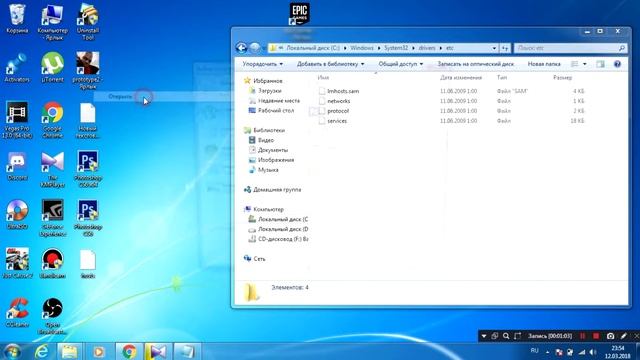Click the System32 breadcrumb segment
Screen dimensions: 640x360
click(396, 48)
